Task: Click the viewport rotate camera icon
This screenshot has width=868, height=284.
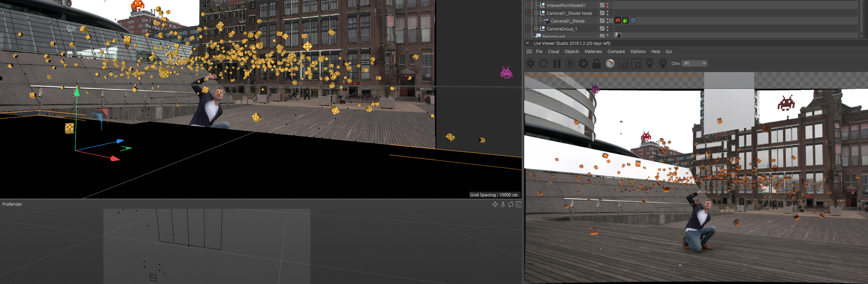Action: point(511,205)
